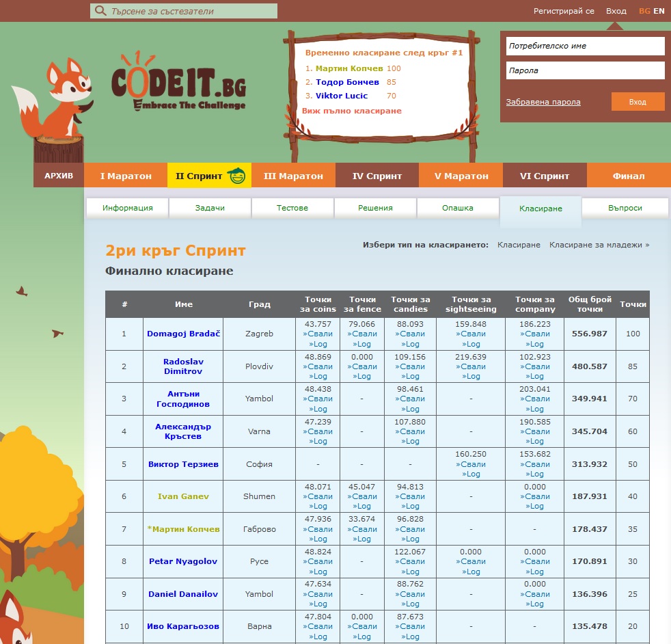Expand Класиране за младежи ranking type
Viewport: 671px width, 644px height.
pos(599,245)
